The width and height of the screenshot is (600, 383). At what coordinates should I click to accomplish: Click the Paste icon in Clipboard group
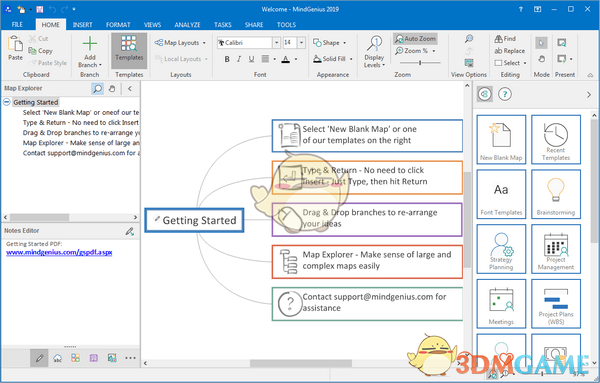tap(15, 44)
